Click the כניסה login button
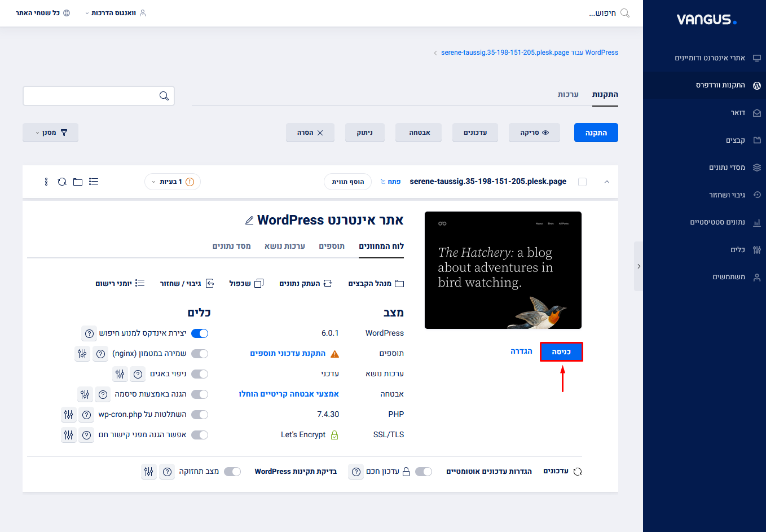Image resolution: width=766 pixels, height=532 pixels. 561,351
